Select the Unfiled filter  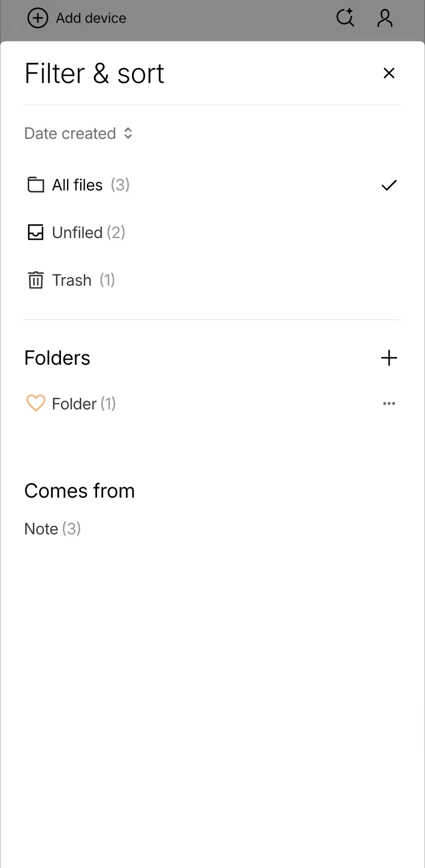[212, 232]
